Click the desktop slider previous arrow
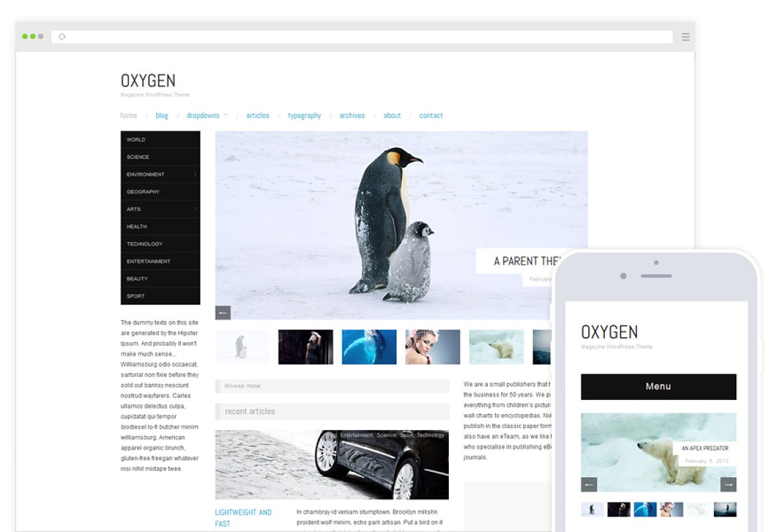Viewport: 777px width, 532px height. (x=223, y=312)
